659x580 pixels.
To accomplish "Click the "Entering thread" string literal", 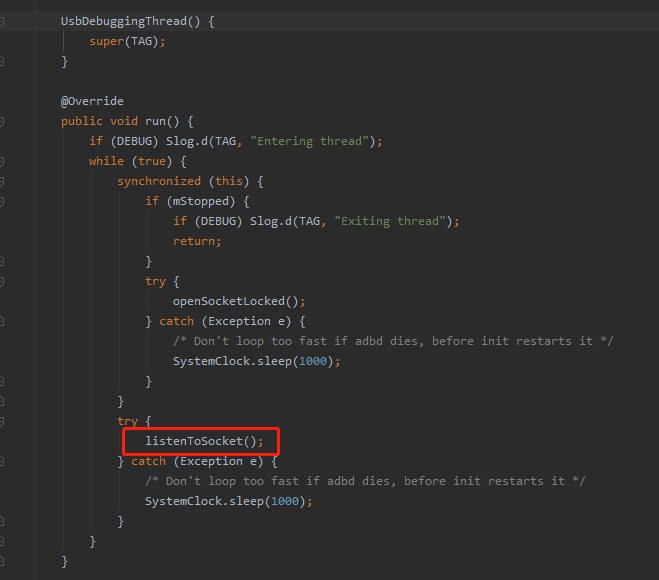I will click(309, 141).
